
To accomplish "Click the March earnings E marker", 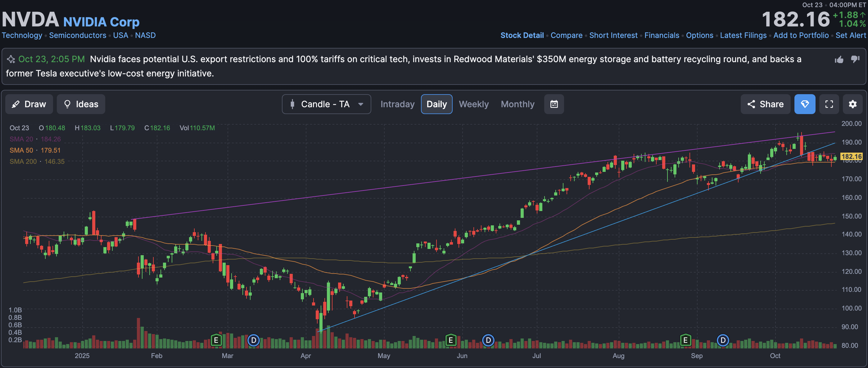I will 216,340.
